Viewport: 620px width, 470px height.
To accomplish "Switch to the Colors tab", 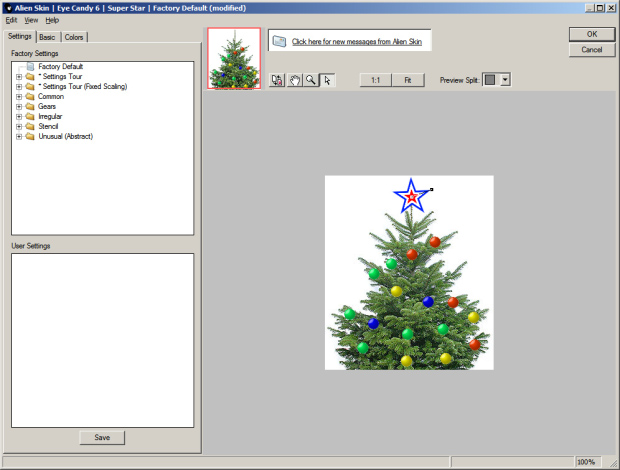I will coord(74,37).
